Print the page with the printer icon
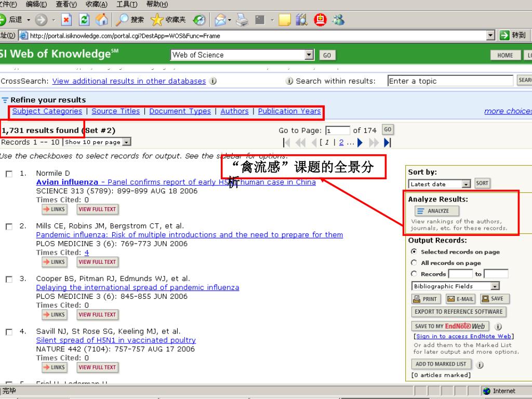This screenshot has width=532, height=399. [242, 20]
